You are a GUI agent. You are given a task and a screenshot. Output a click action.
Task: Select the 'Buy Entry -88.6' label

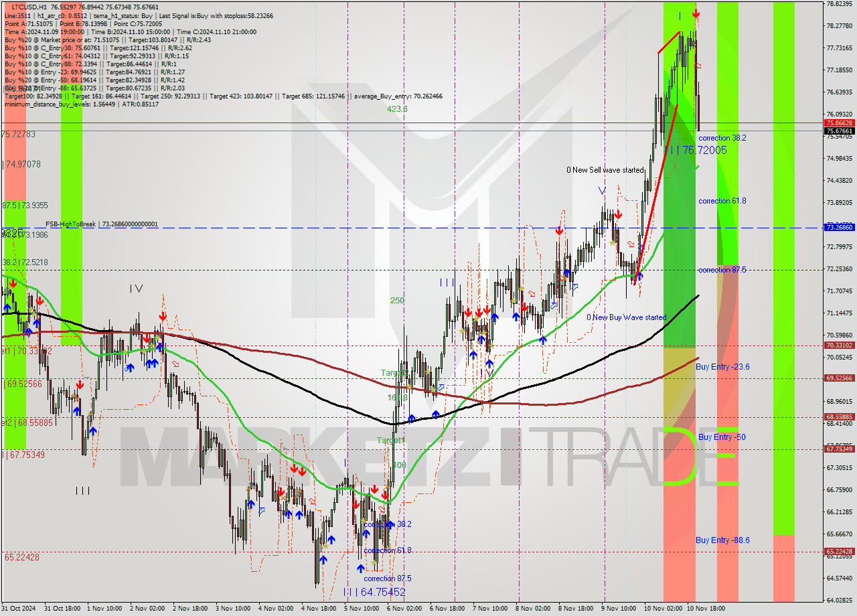click(x=722, y=540)
